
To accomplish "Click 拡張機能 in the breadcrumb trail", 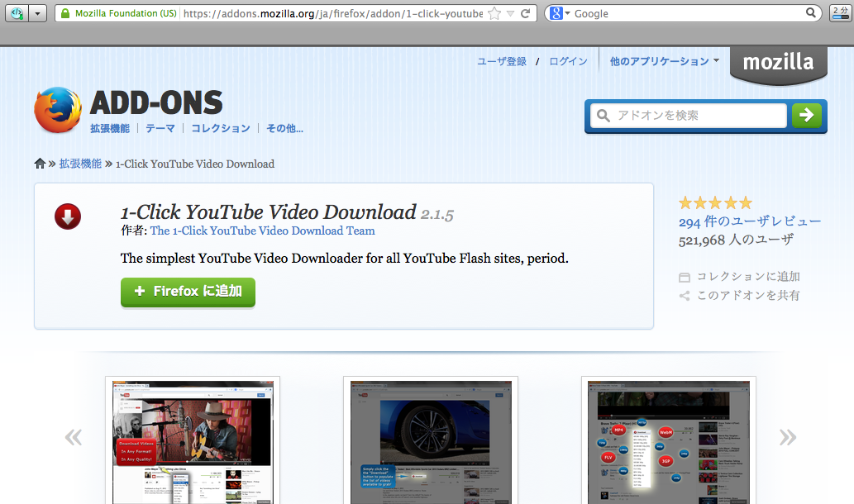I will [80, 164].
